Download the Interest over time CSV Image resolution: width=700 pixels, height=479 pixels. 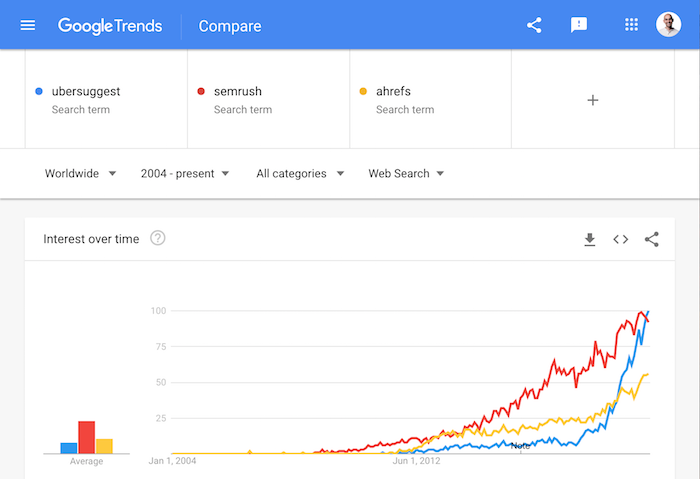[x=590, y=240]
